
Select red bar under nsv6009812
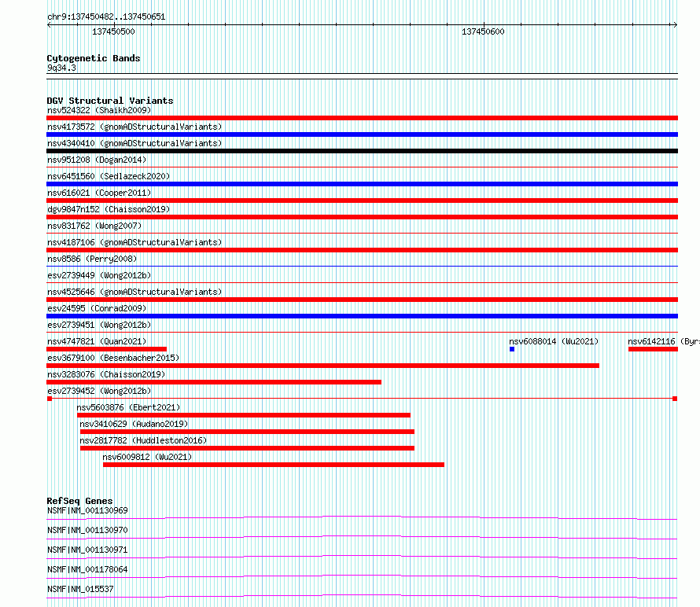click(x=274, y=465)
